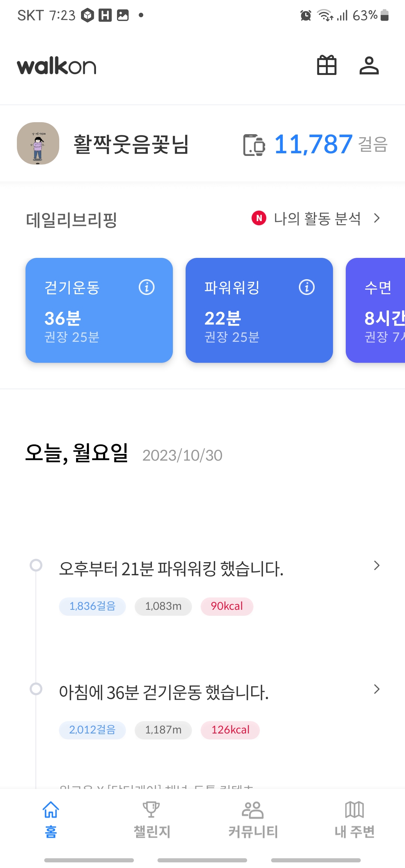Switch to the 커뮤니티 tab
Image resolution: width=405 pixels, height=868 pixels.
click(253, 819)
